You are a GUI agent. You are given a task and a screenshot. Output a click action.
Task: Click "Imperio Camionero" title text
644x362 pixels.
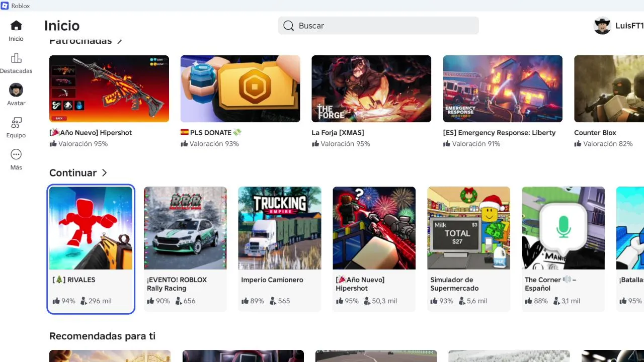[x=272, y=280]
